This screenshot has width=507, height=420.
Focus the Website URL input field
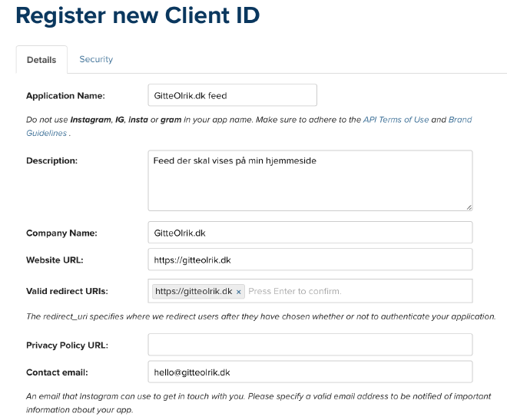tap(310, 260)
